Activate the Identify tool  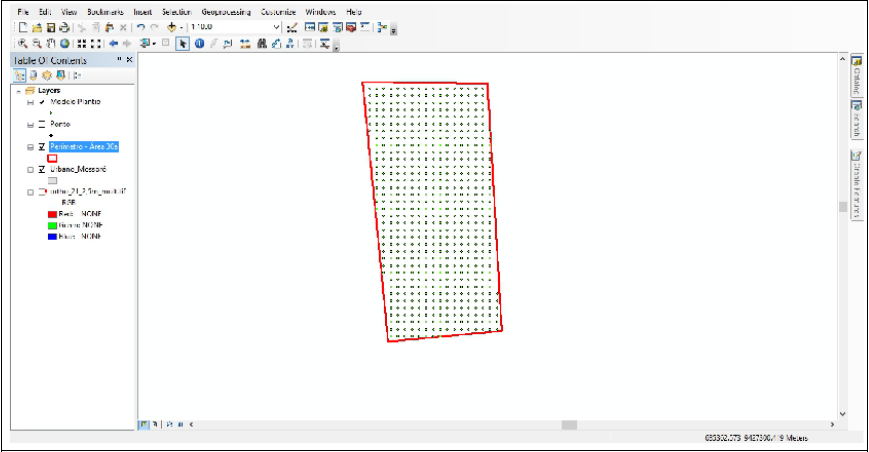click(x=199, y=44)
